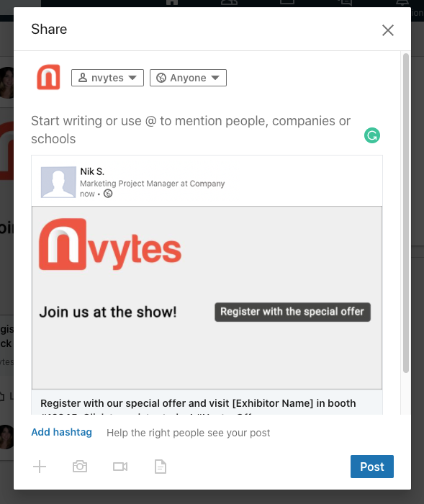The image size is (424, 504).
Task: Click the Join us at the show heading
Action: pyautogui.click(x=108, y=312)
